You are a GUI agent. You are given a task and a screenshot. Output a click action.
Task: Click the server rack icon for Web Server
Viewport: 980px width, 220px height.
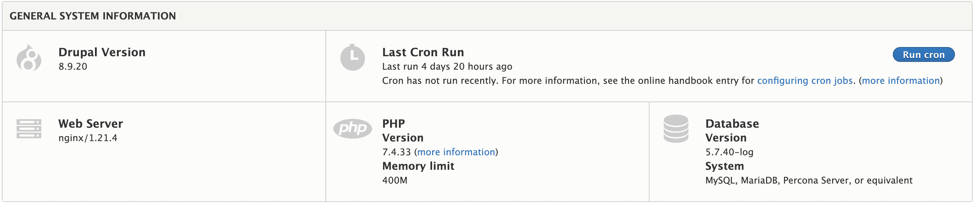29,129
